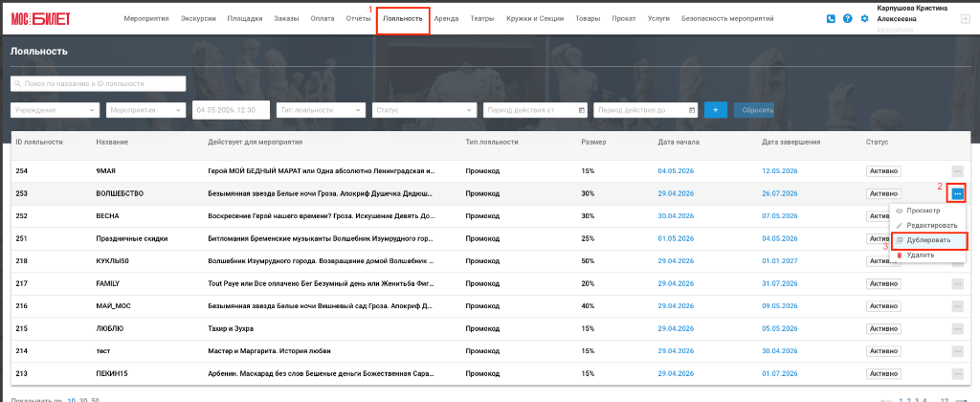Expand the Учреждение dropdown filter
This screenshot has width=980, height=402.
55,110
